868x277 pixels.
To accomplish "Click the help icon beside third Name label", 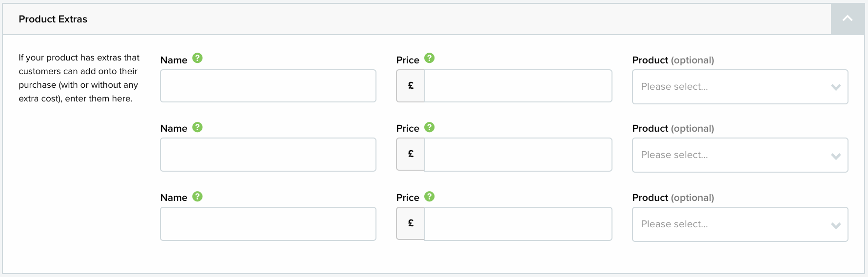I will coord(197,197).
